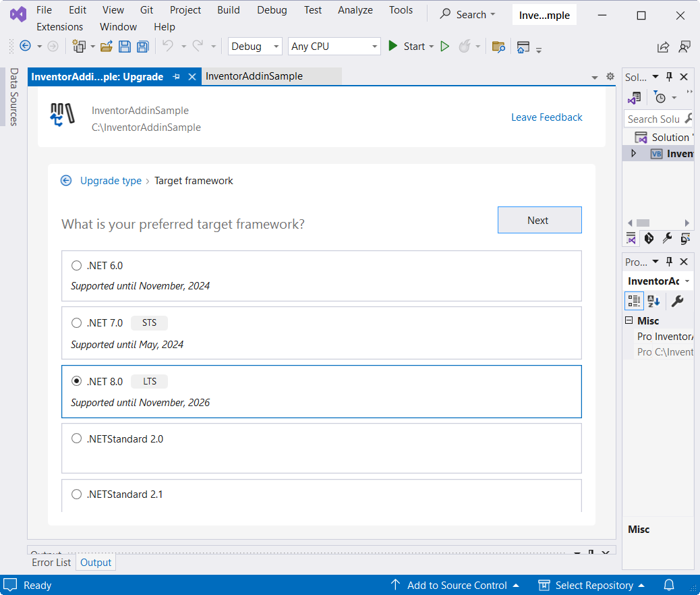This screenshot has height=595, width=700.
Task: Click back arrow beside Upgrade type
Action: 66,181
